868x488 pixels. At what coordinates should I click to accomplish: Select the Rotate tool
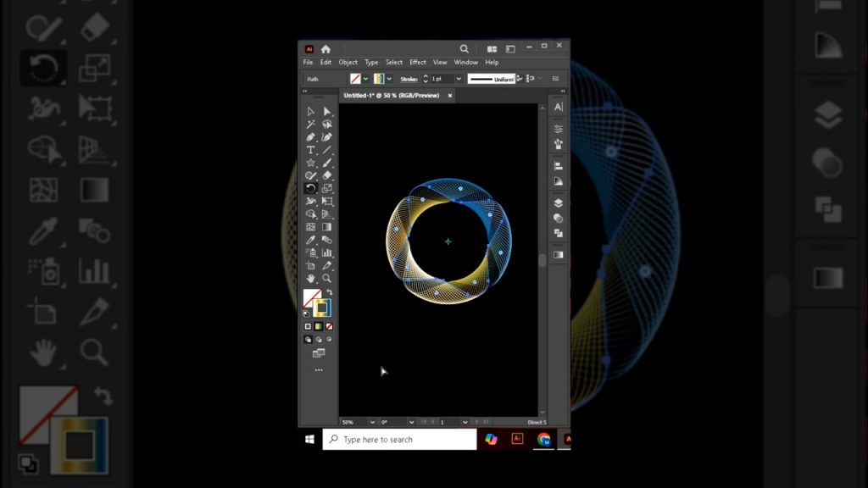coord(309,187)
